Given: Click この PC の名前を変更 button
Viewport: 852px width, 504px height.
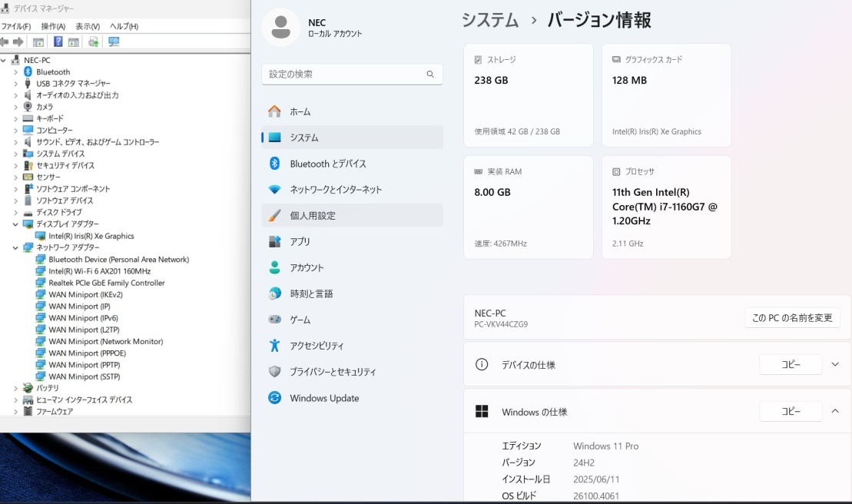Looking at the screenshot, I should pos(792,318).
